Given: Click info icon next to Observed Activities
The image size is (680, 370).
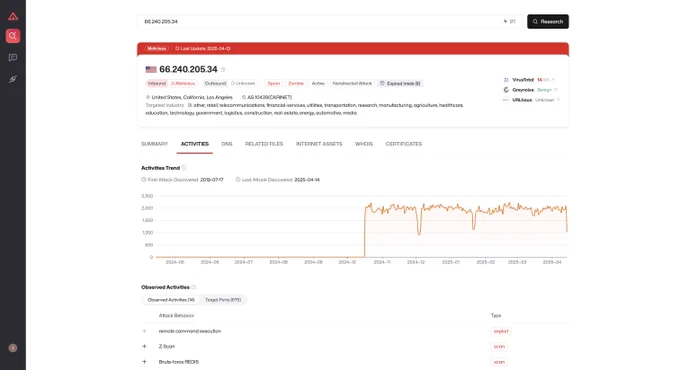Looking at the screenshot, I should (x=194, y=287).
